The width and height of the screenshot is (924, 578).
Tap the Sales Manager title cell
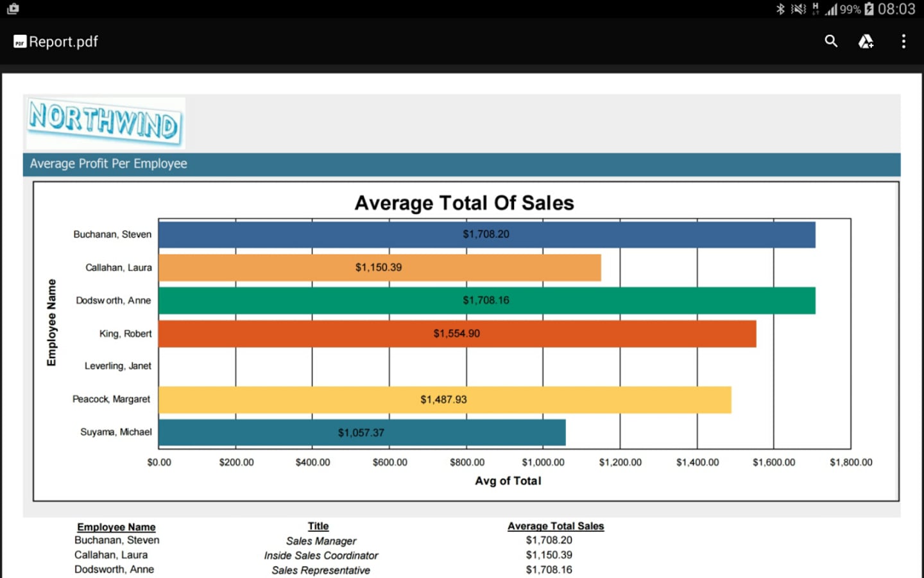pos(321,541)
